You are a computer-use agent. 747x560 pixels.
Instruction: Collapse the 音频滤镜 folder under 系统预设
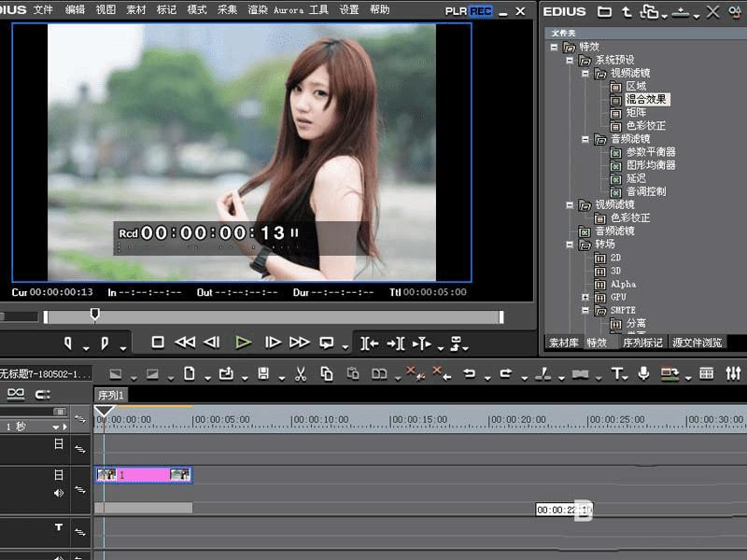point(585,139)
